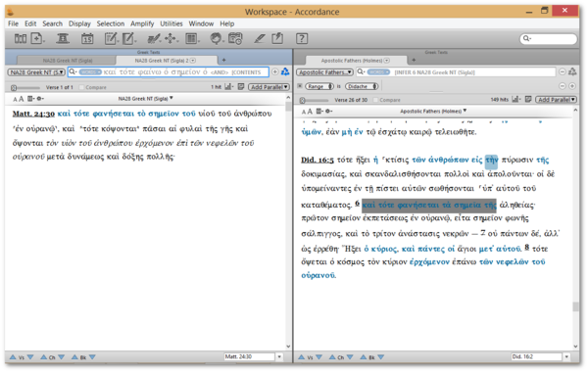588x372 pixels.
Task: Click the Share export toolbar icon
Action: [277, 38]
